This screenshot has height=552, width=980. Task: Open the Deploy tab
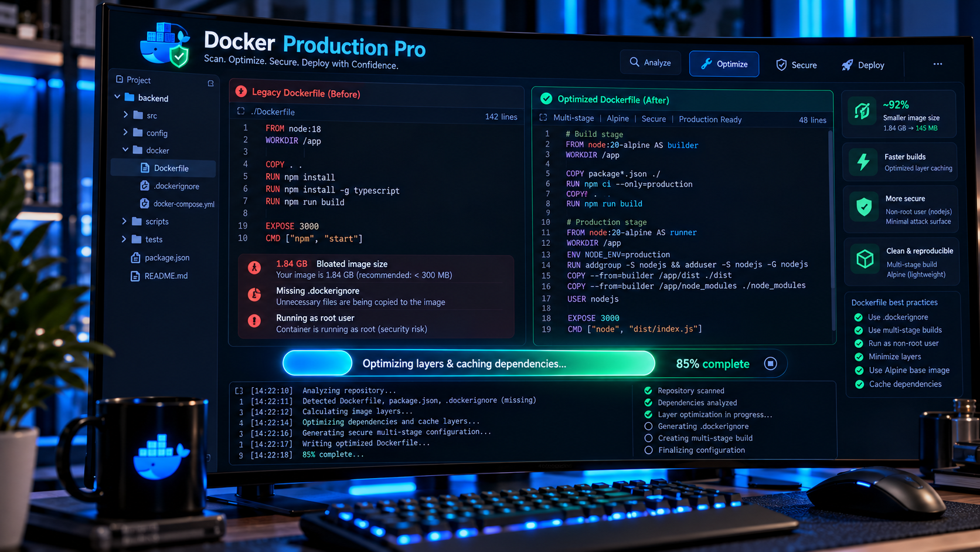point(863,65)
